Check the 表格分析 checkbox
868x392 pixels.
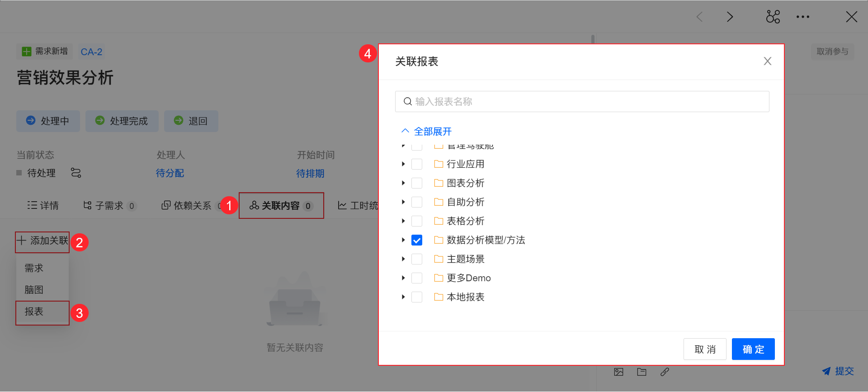(417, 221)
